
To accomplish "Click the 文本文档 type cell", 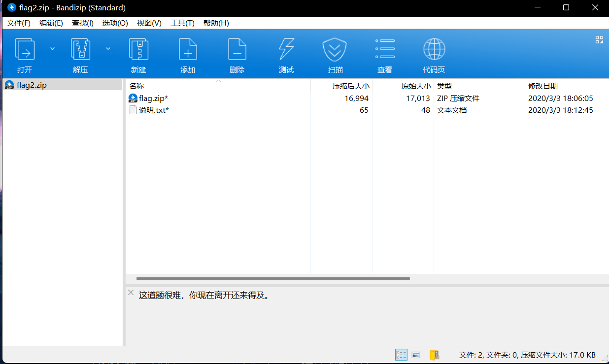I will tap(452, 110).
